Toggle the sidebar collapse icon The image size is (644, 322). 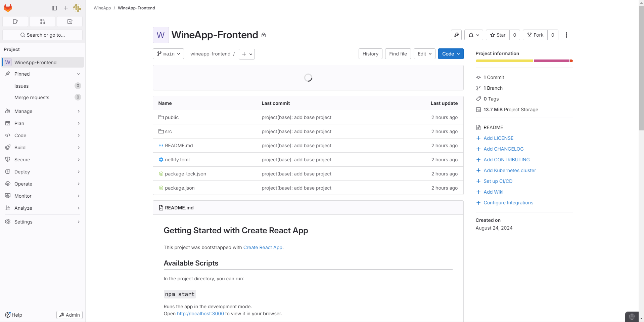click(54, 8)
